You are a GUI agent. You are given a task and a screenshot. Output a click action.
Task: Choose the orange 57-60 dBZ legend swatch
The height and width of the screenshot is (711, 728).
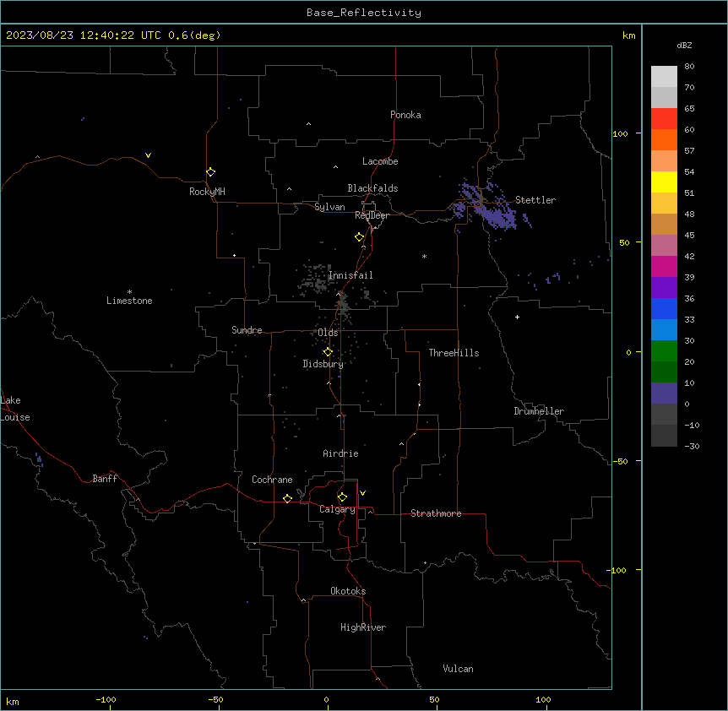tap(664, 139)
